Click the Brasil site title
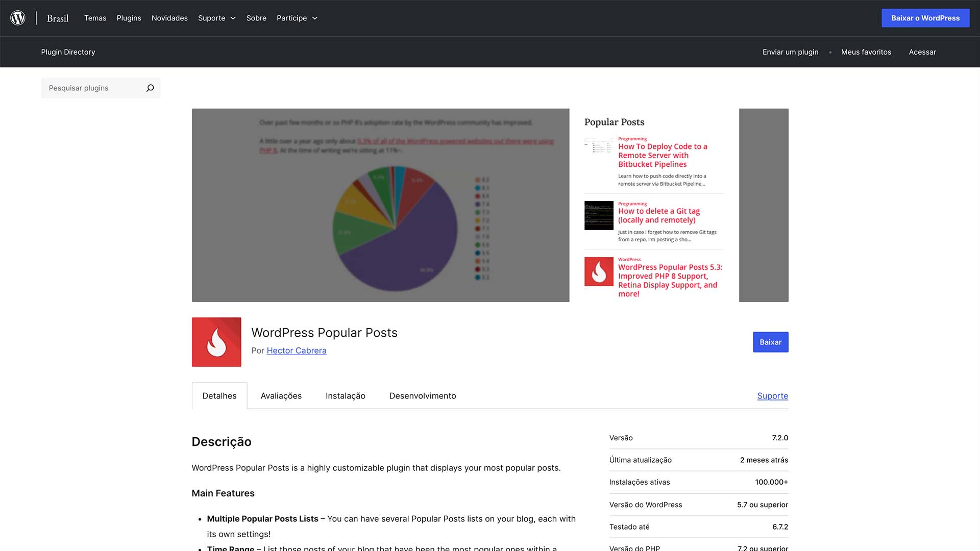 click(58, 18)
